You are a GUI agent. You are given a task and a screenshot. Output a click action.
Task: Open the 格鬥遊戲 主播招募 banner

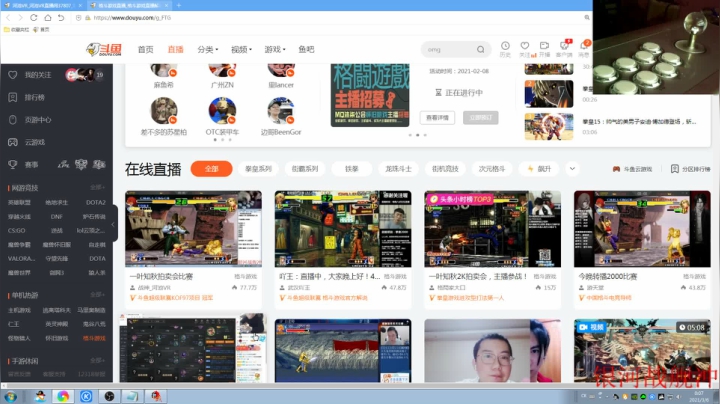[x=370, y=95]
